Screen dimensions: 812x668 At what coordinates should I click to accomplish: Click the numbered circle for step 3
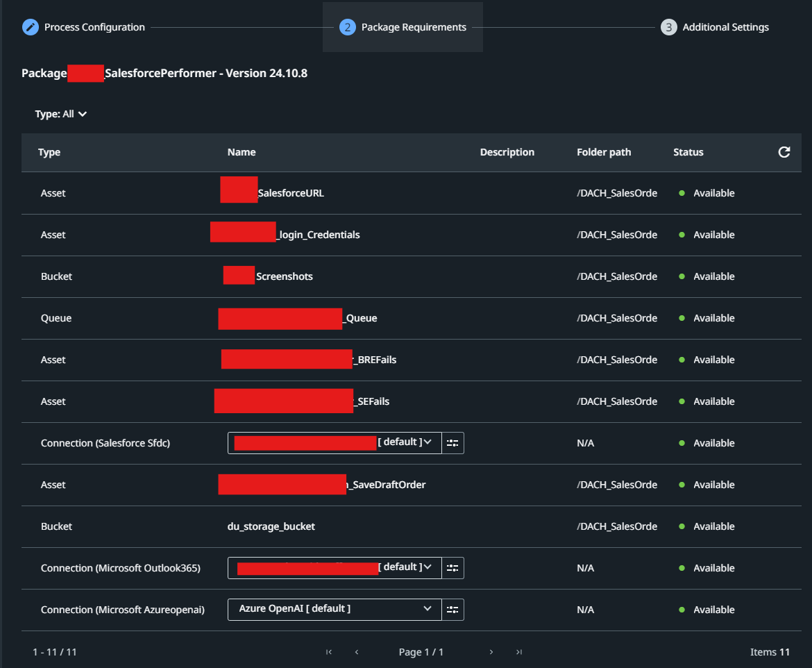pos(668,27)
